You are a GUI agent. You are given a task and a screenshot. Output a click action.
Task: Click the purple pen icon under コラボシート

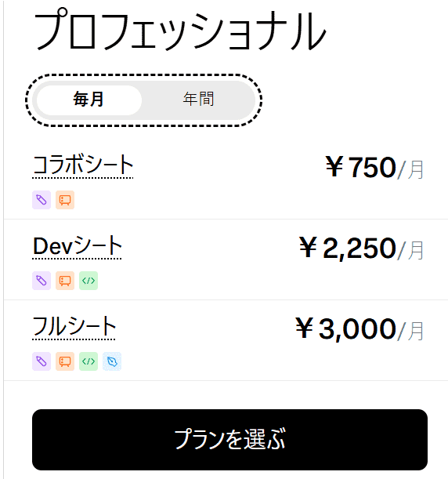click(42, 200)
